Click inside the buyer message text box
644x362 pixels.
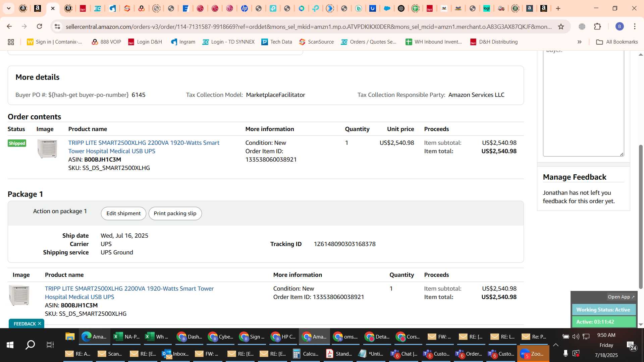click(583, 103)
